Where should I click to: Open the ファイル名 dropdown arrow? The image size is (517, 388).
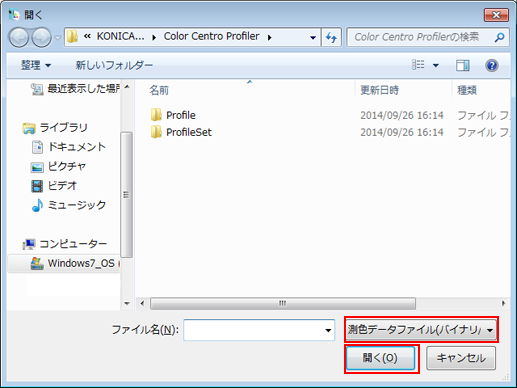(x=328, y=330)
